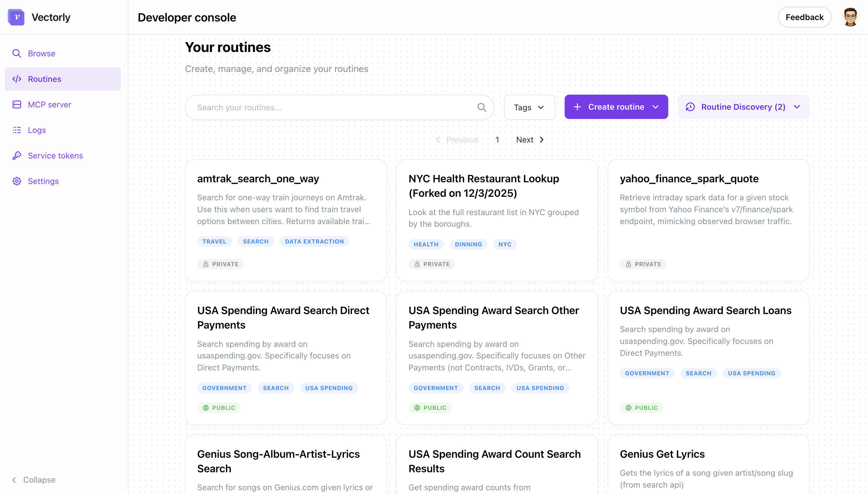Click the MCP server icon
The width and height of the screenshot is (868, 494).
click(x=17, y=104)
